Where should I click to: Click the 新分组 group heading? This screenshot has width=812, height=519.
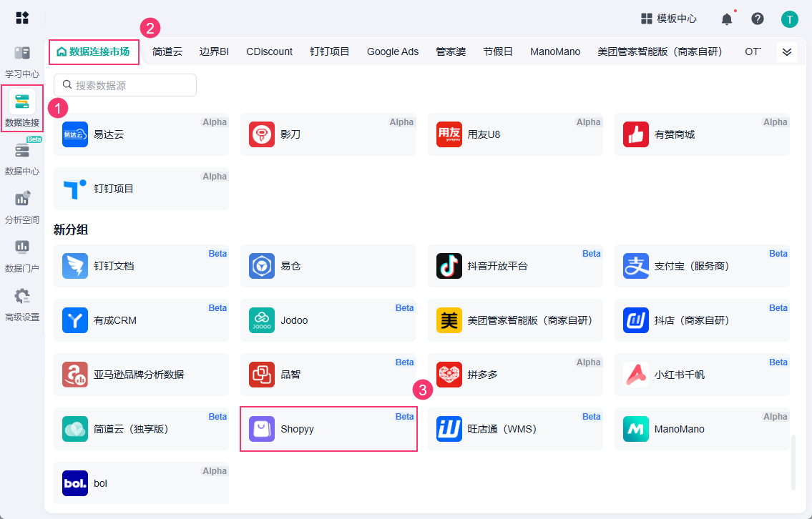pyautogui.click(x=71, y=229)
